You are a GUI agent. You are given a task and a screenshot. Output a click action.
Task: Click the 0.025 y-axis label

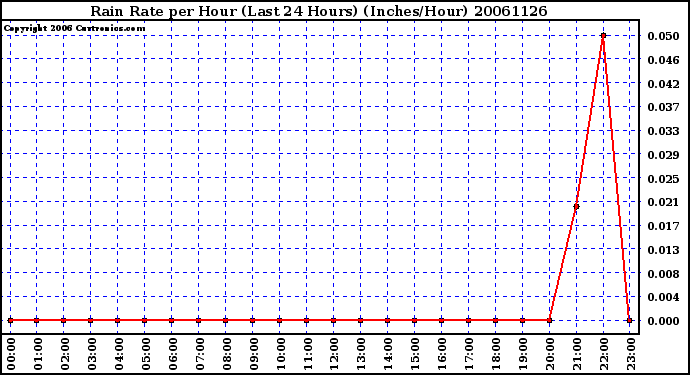[663, 179]
